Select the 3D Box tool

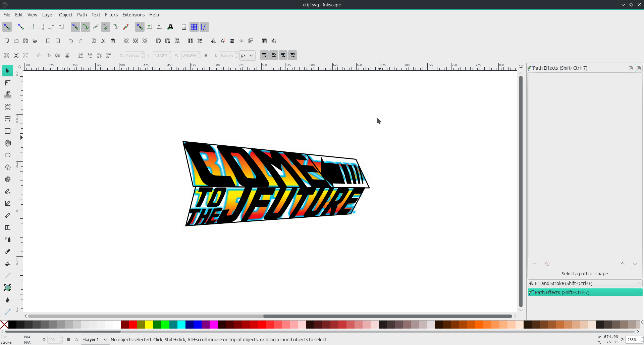coord(7,143)
